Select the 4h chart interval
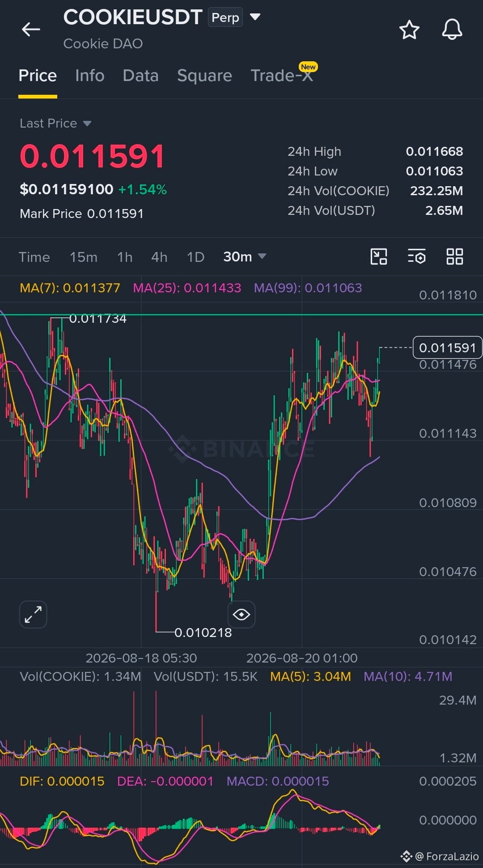The height and width of the screenshot is (868, 483). coord(159,257)
